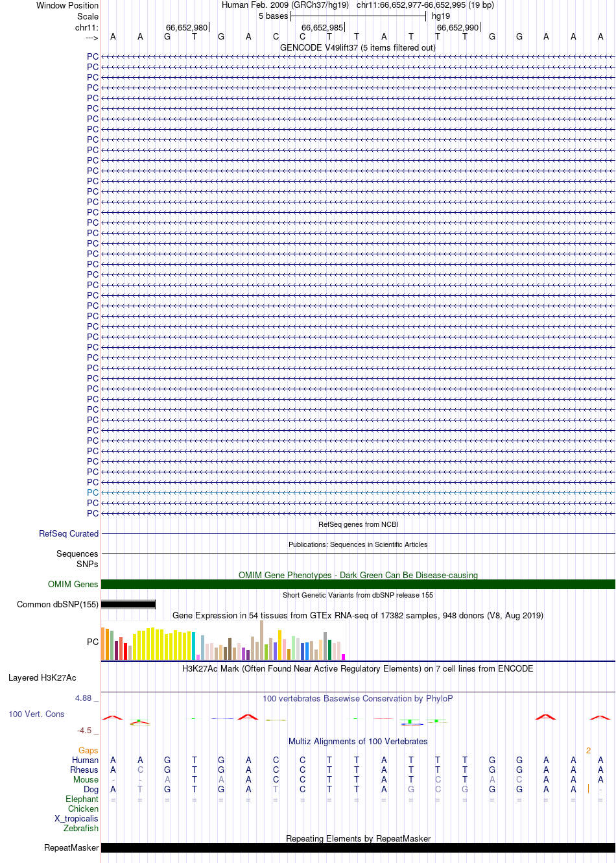Click the Elephant alignment row label
This screenshot has height=863, width=616.
click(82, 799)
